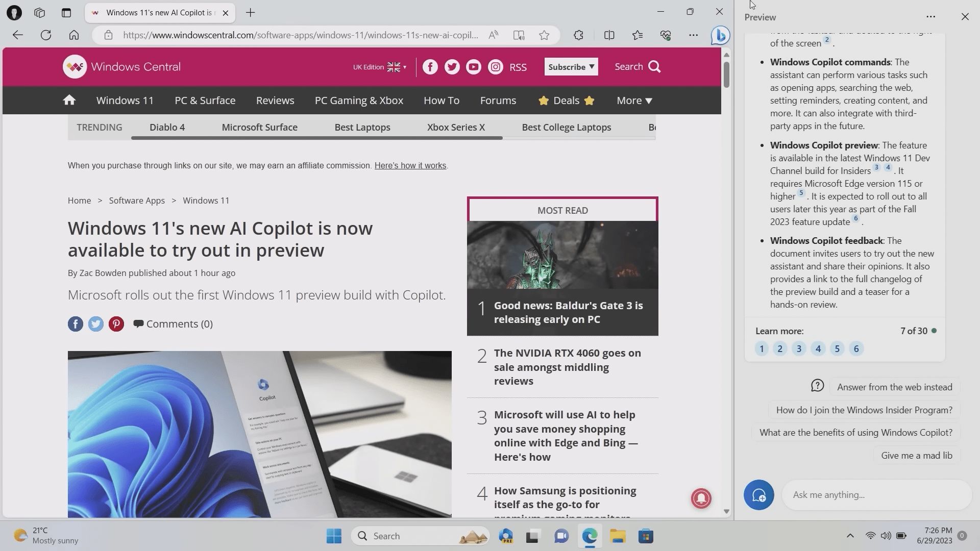Viewport: 980px width, 551px height.
Task: Click the Pinterest share icon below article
Action: tap(116, 323)
